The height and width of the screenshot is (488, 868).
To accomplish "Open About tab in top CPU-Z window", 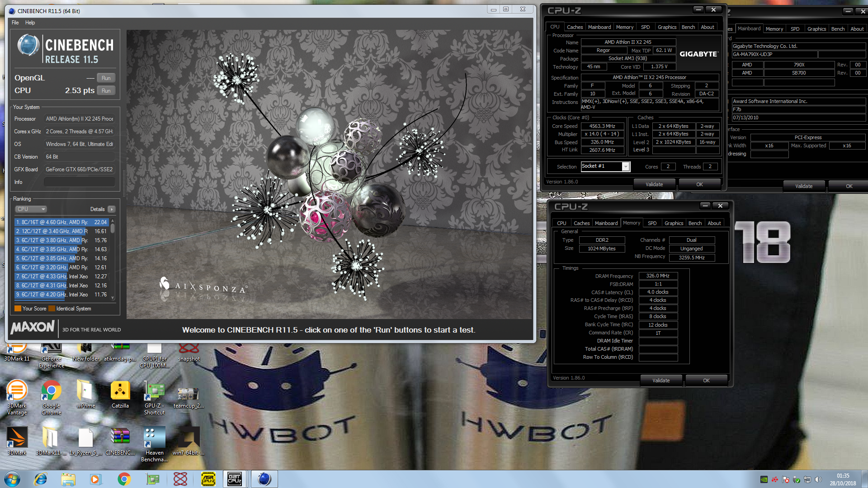I will point(708,27).
